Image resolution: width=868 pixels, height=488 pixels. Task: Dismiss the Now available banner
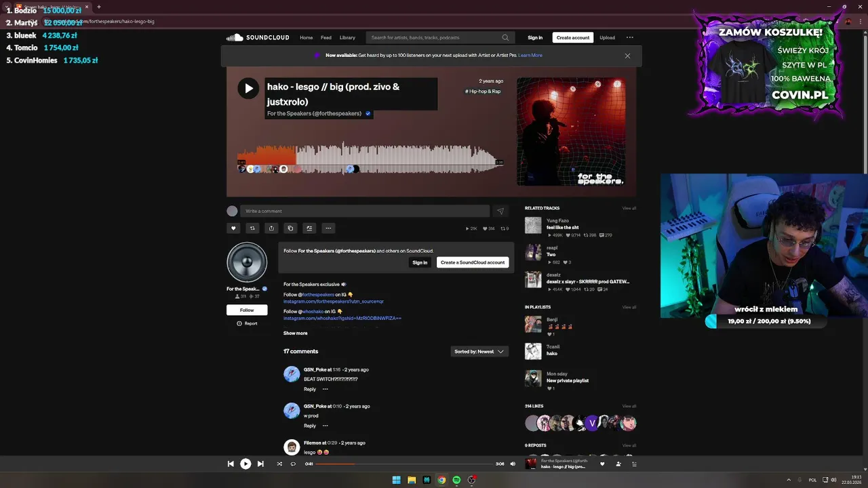[627, 56]
